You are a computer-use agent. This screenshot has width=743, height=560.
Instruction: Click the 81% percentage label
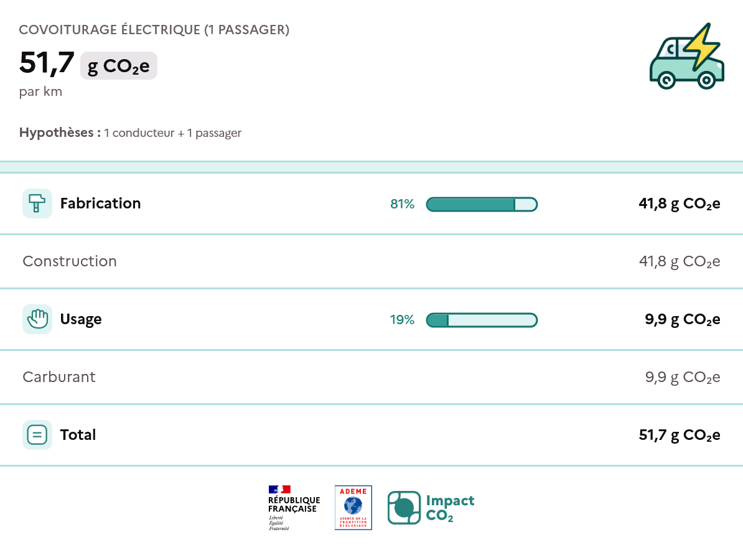[402, 204]
